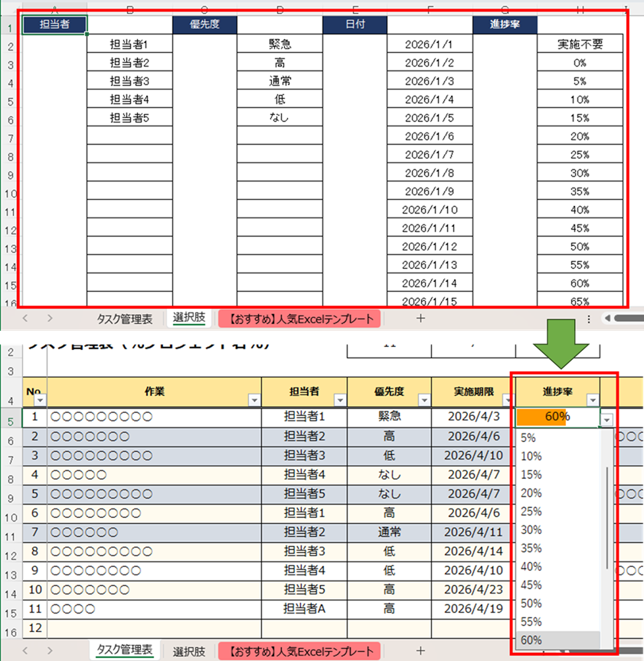Open the No column filter dropdown
644x661 pixels.
pos(40,400)
